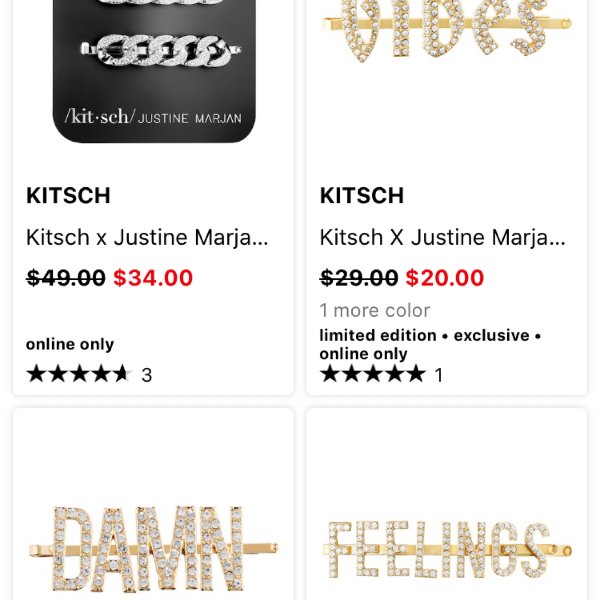Screen dimensions: 600x600
Task: Click the crossed-out $29.00 original price
Action: coord(359,278)
